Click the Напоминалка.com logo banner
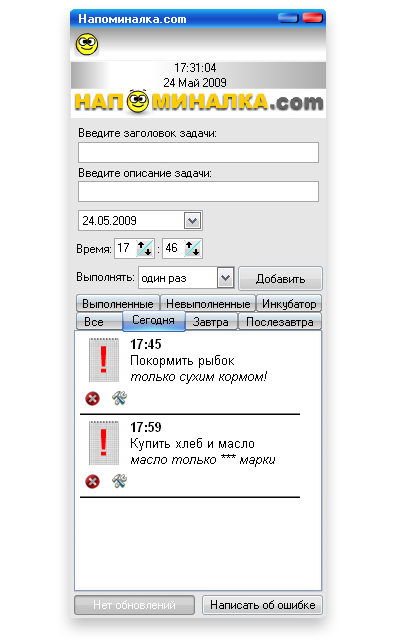This screenshot has width=399, height=640. 199,102
